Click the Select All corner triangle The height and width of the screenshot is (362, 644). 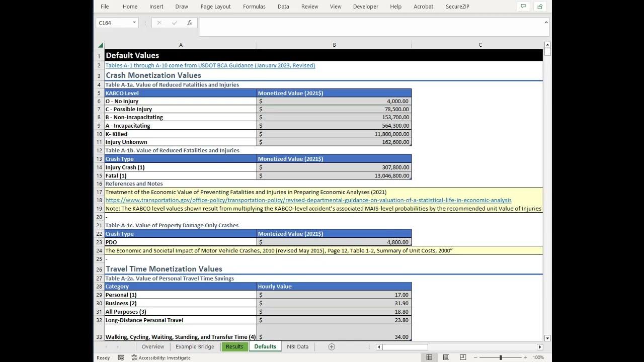(100, 45)
